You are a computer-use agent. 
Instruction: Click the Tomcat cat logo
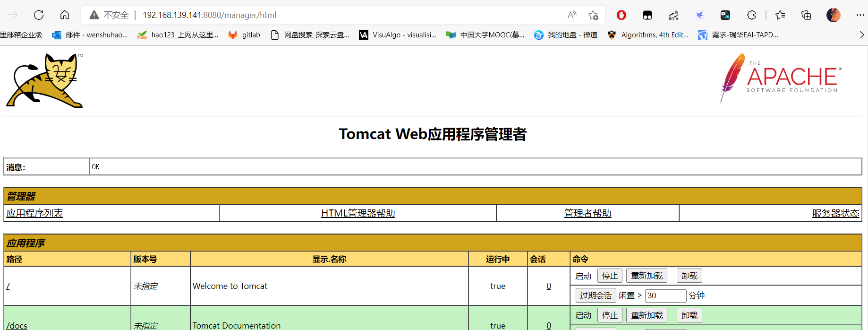tap(45, 80)
